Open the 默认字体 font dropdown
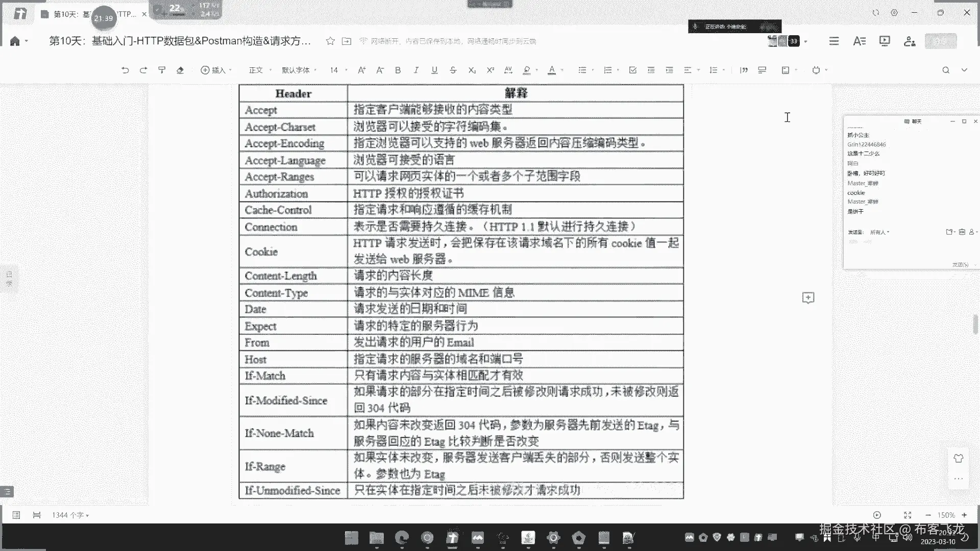980x551 pixels. tap(299, 70)
